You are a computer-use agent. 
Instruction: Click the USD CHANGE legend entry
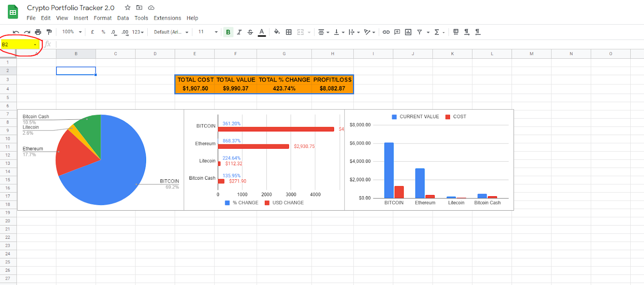pyautogui.click(x=284, y=203)
